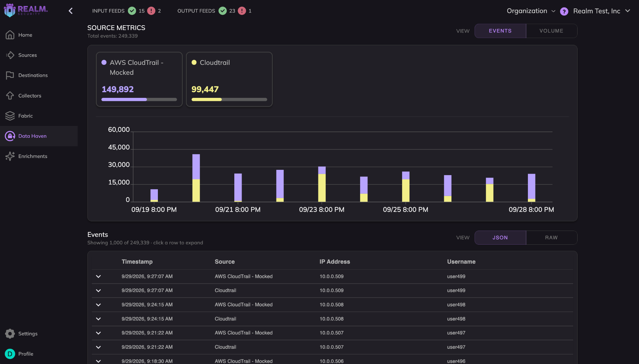This screenshot has width=639, height=364.
Task: Expand 9:21:22 AM Cloudtrail row
Action: (98, 347)
